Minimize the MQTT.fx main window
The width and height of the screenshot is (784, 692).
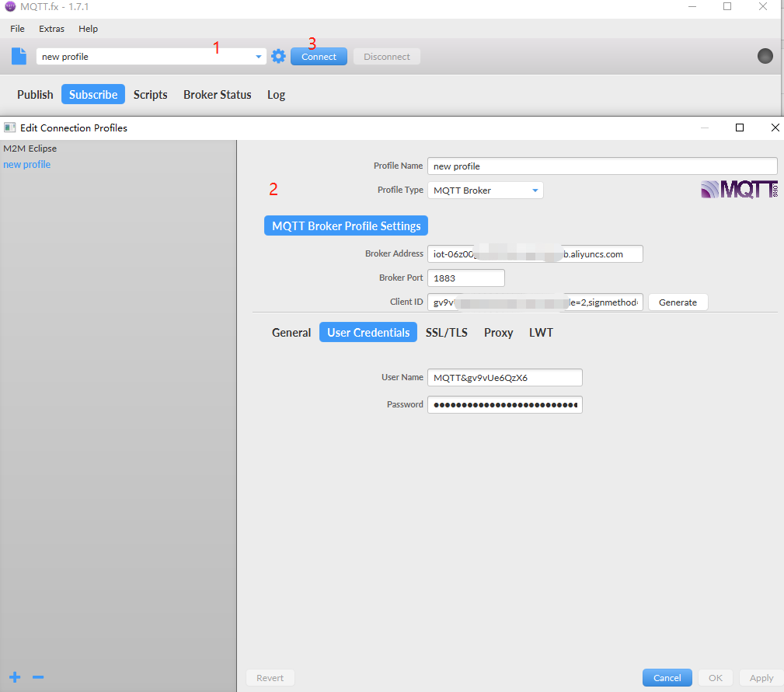[x=692, y=6]
